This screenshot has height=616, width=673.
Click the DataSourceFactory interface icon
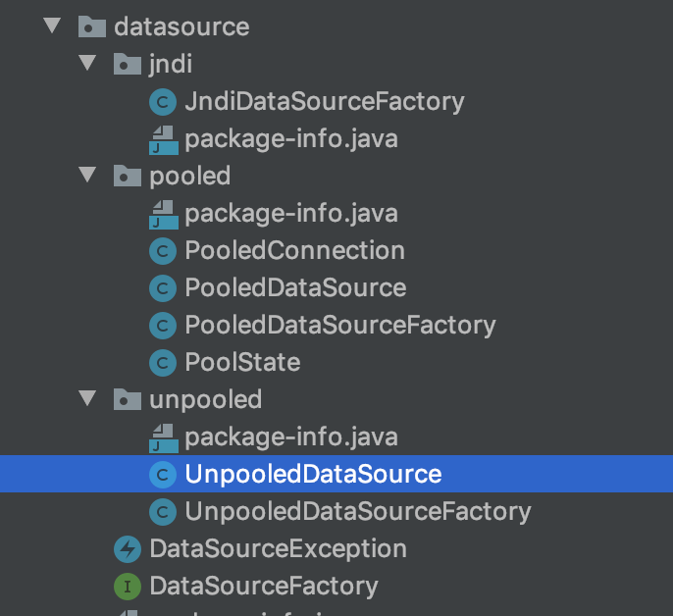coord(127,586)
